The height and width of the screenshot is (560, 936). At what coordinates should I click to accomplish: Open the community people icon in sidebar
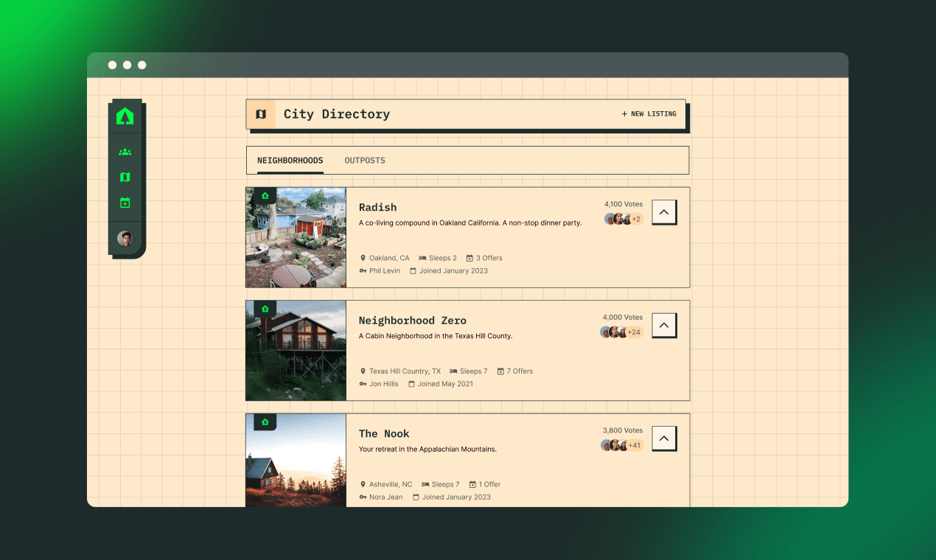125,152
